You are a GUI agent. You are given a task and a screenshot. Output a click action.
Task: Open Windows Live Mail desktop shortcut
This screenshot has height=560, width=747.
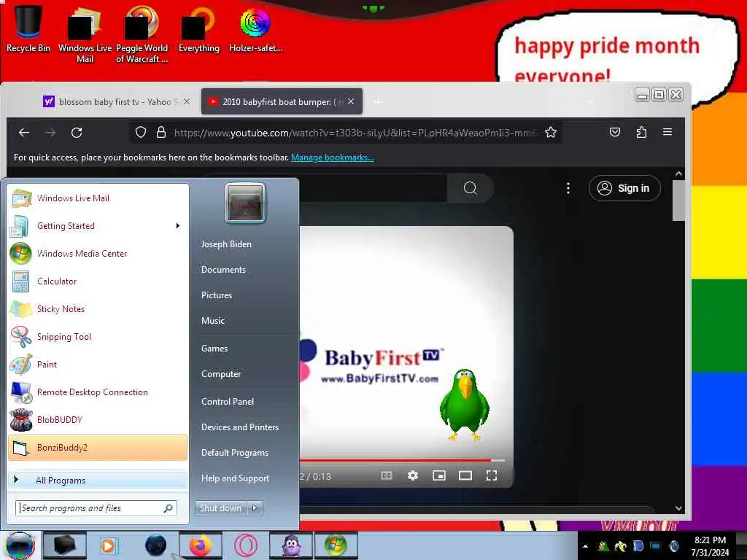coord(85,34)
